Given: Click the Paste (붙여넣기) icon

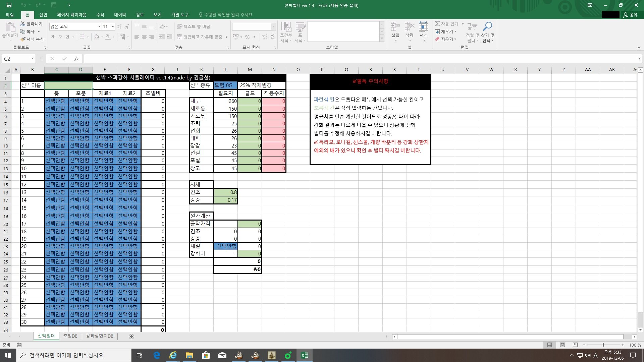Looking at the screenshot, I should click(10, 27).
